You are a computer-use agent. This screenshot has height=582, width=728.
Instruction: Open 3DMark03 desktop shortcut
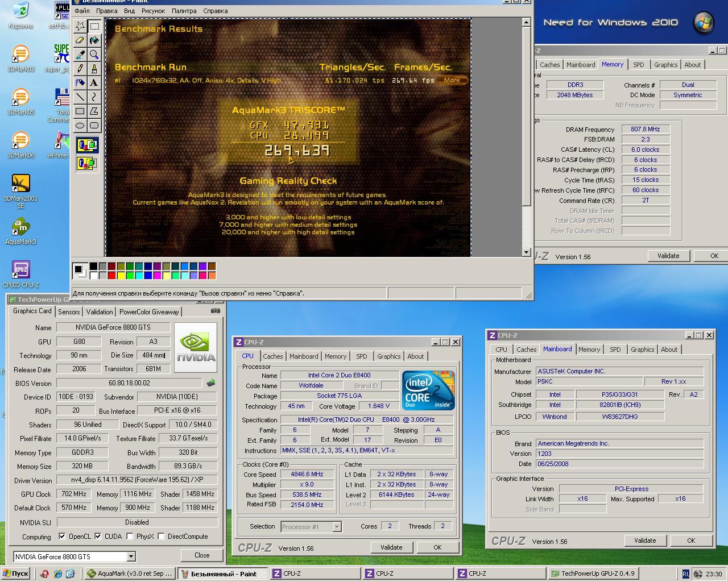[x=20, y=59]
